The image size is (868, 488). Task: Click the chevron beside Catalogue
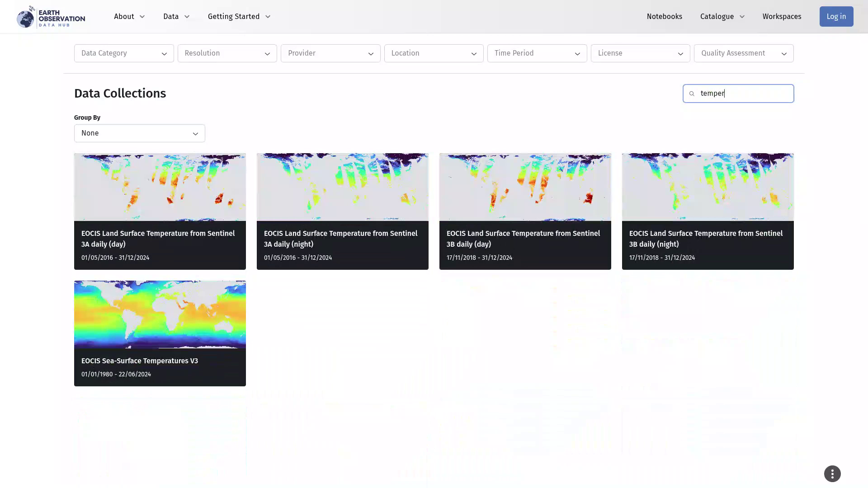(742, 17)
